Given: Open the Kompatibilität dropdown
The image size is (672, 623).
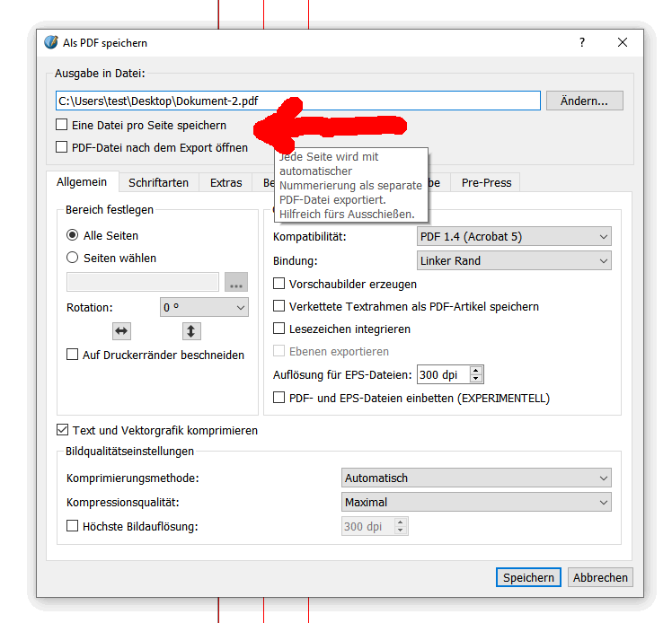Looking at the screenshot, I should pos(514,237).
